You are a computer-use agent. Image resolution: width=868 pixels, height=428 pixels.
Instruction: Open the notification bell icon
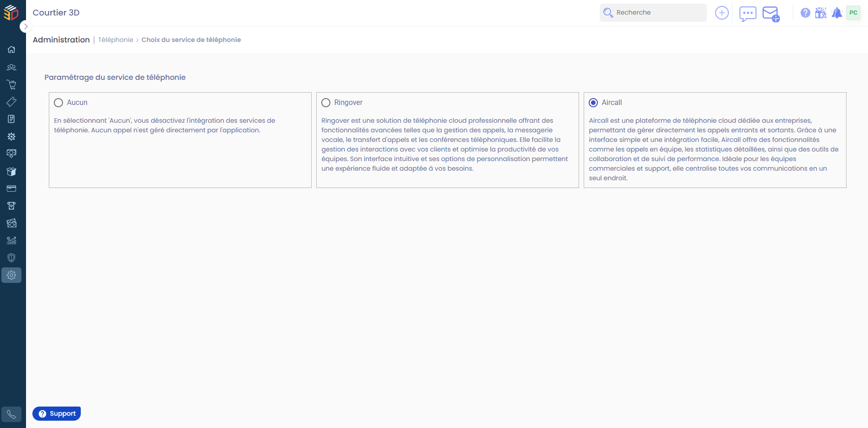coord(837,13)
